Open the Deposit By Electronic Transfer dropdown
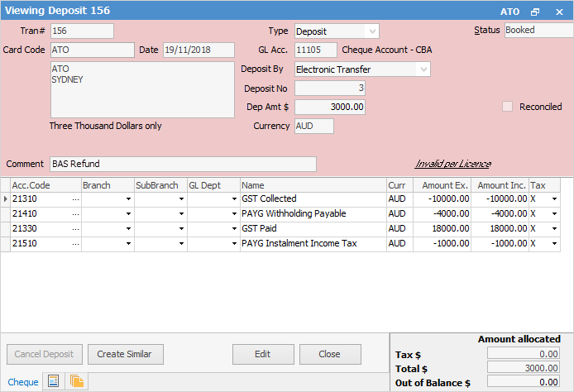The height and width of the screenshot is (392, 574). (423, 70)
